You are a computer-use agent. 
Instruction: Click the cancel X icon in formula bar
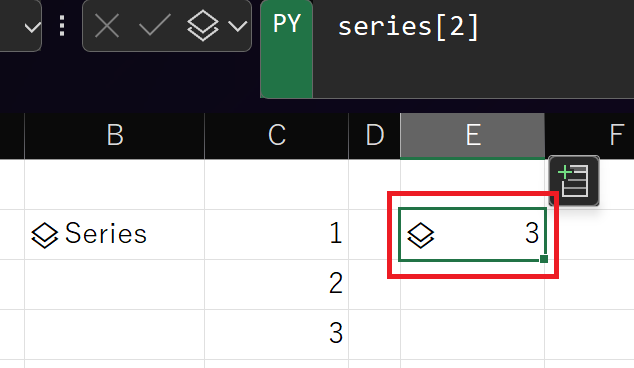click(107, 26)
